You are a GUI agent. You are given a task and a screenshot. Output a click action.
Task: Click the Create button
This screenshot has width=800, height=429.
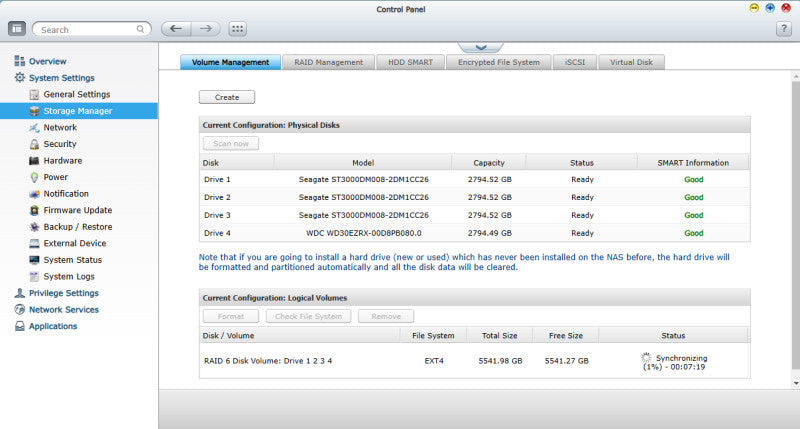click(x=227, y=97)
